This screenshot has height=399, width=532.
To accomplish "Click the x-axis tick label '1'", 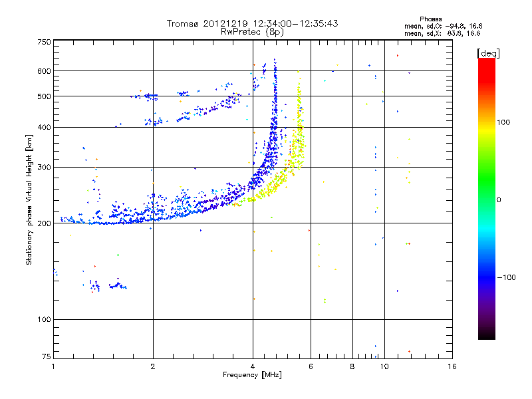I will (53, 366).
